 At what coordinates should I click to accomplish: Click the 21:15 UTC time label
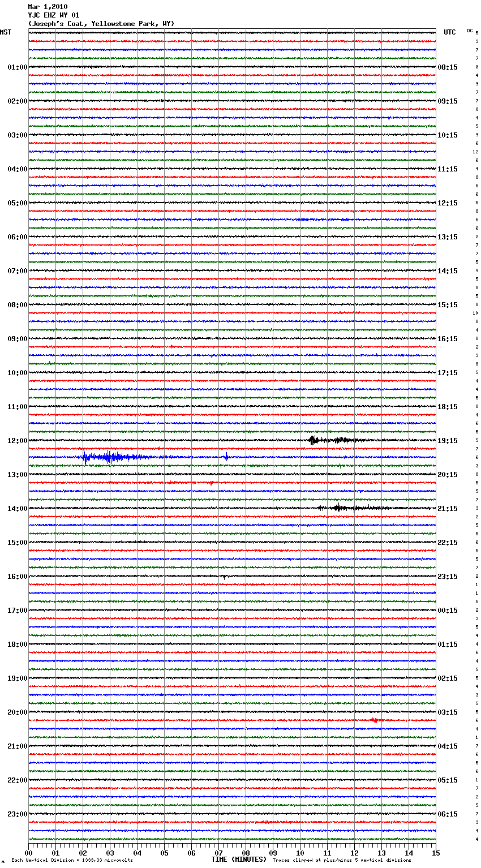(x=448, y=509)
